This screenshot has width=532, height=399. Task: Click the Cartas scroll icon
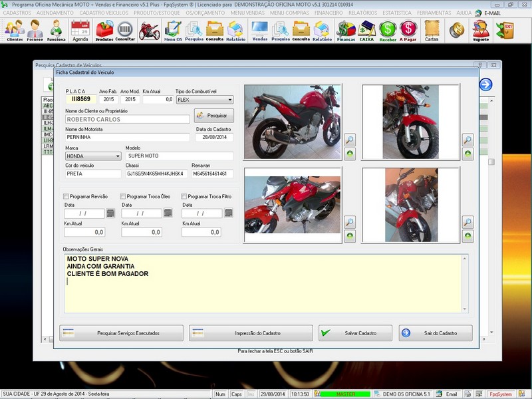tap(432, 30)
